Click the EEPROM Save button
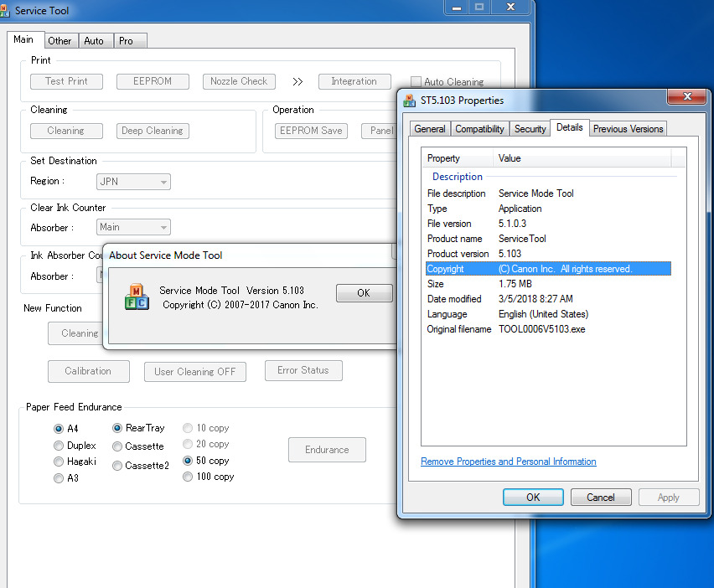The image size is (714, 588). [311, 131]
